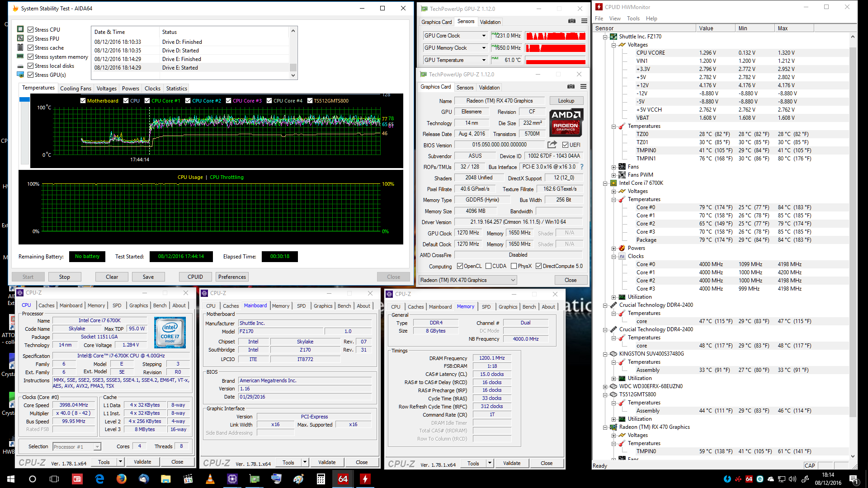This screenshot has height=488, width=868.
Task: Click the bus interface question mark in GPU-Z
Action: [582, 167]
